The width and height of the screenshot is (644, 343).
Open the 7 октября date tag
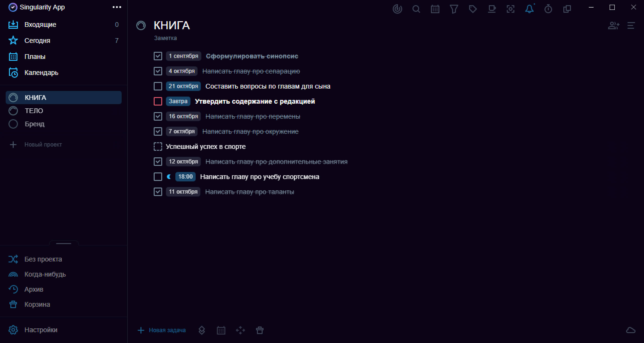click(x=182, y=131)
